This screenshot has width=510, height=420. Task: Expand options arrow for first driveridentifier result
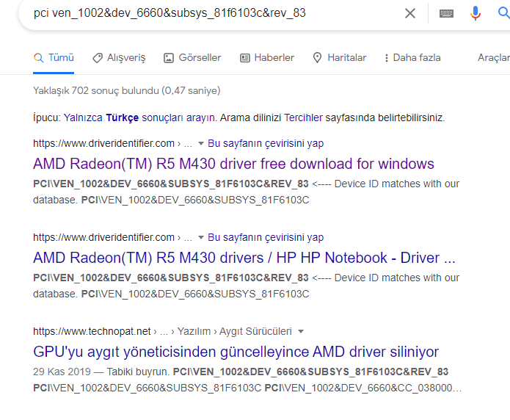[200, 143]
